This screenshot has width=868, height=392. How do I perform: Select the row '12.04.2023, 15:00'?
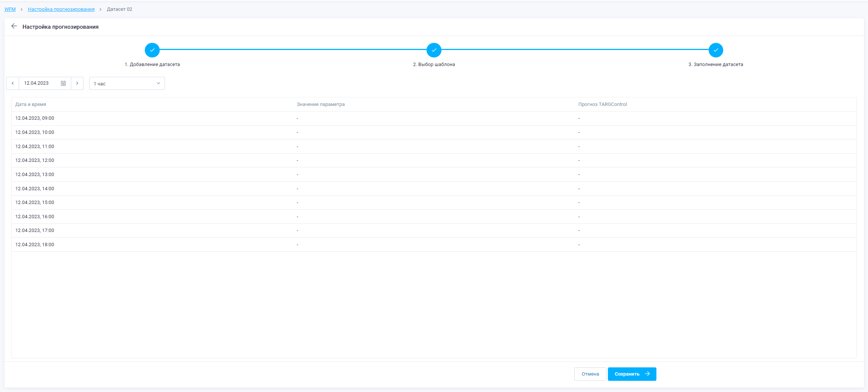pos(434,203)
